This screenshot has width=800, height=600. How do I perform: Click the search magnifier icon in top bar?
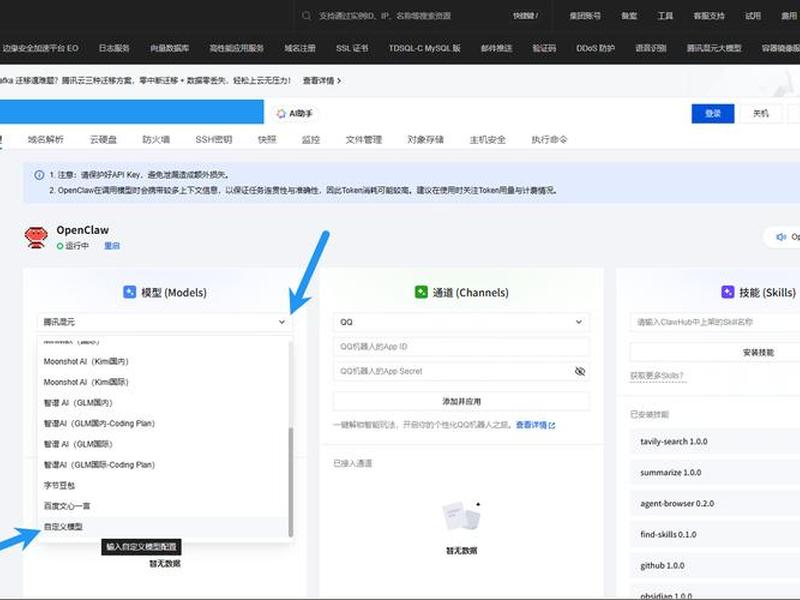pyautogui.click(x=306, y=16)
